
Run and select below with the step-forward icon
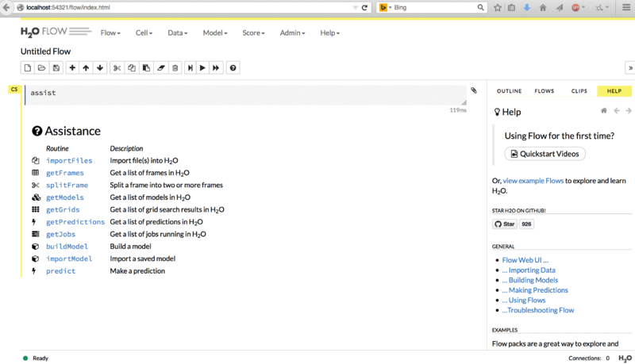pos(190,68)
